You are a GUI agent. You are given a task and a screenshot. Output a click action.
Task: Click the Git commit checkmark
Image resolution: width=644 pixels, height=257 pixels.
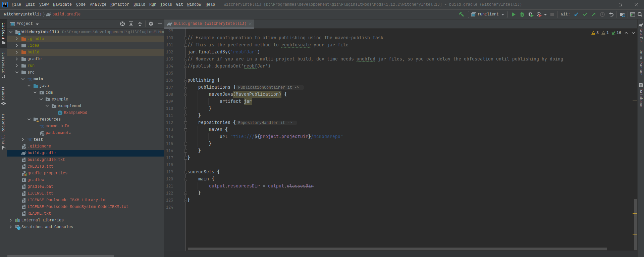tap(585, 14)
